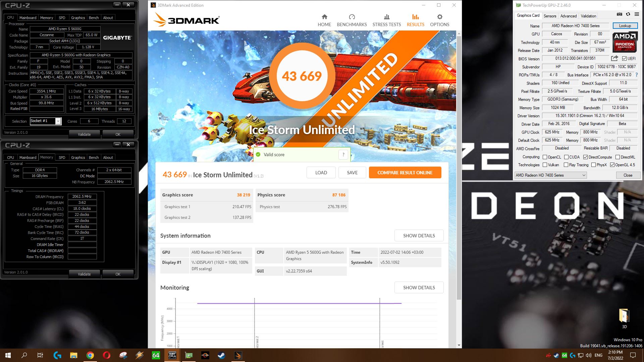Image resolution: width=644 pixels, height=362 pixels.
Task: Open the notification center icon
Action: click(x=633, y=355)
